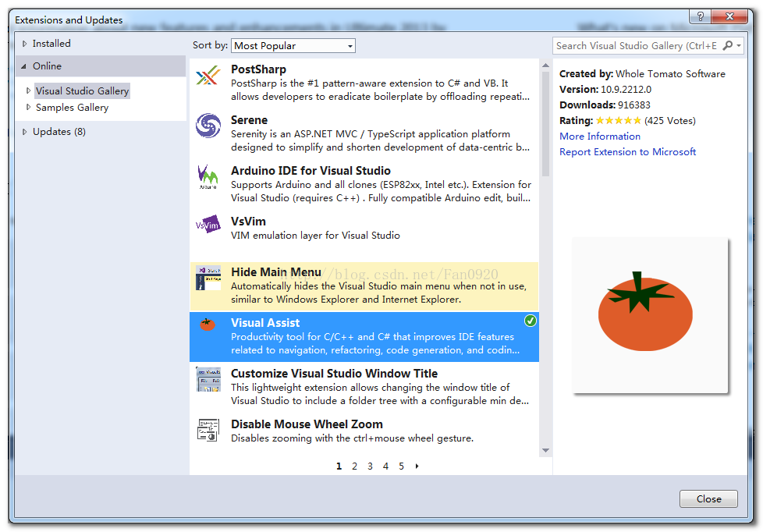Click the VsVim purple logo icon
This screenshot has height=532, width=763.
pyautogui.click(x=208, y=225)
